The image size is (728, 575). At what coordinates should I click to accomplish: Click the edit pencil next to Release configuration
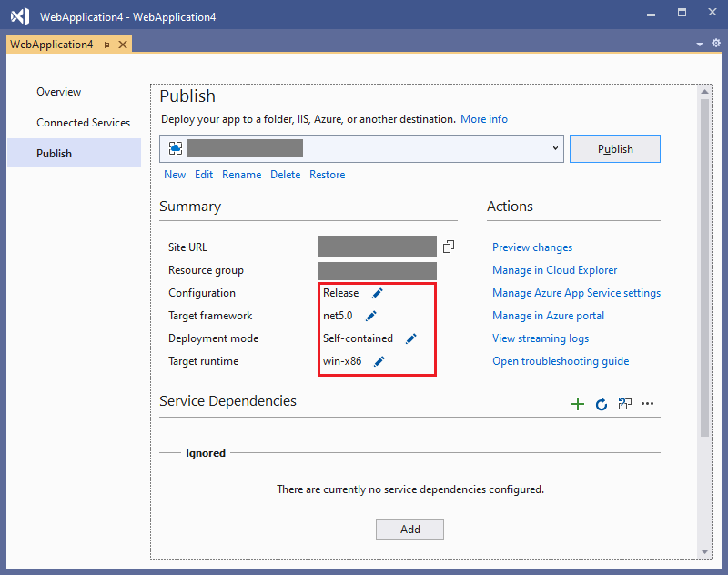pos(378,293)
